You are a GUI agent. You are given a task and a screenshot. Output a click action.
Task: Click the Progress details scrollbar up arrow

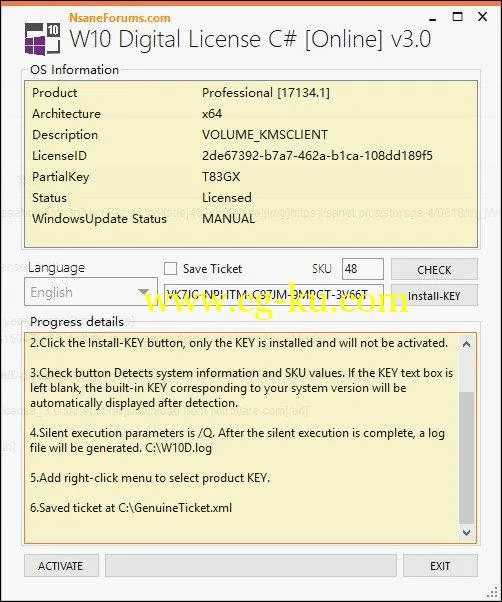(466, 344)
